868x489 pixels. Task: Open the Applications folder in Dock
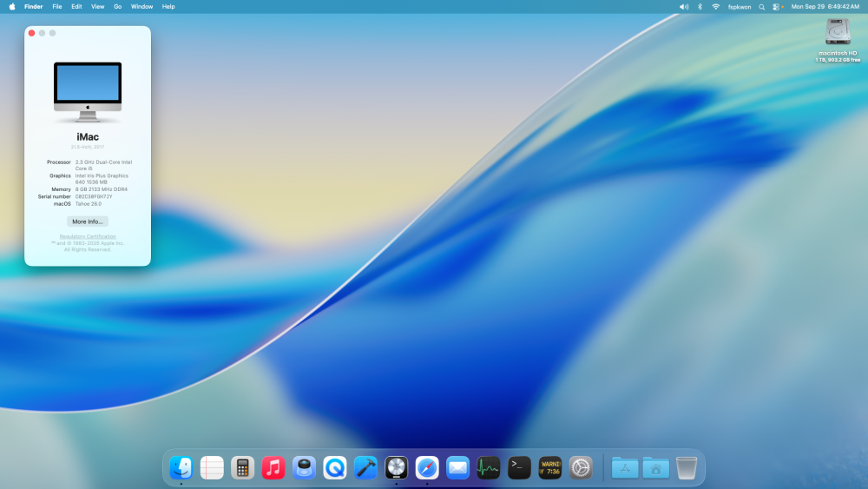coord(625,467)
